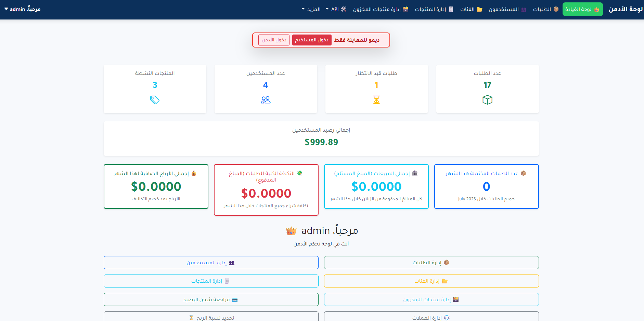The height and width of the screenshot is (321, 644).
Task: Click the لوحة الأدمن brand title
Action: [625, 9]
